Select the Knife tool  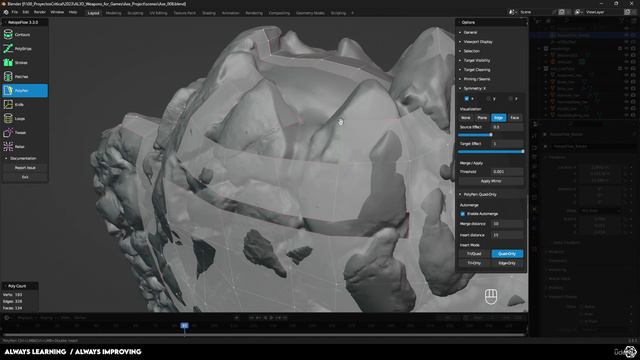click(x=25, y=104)
